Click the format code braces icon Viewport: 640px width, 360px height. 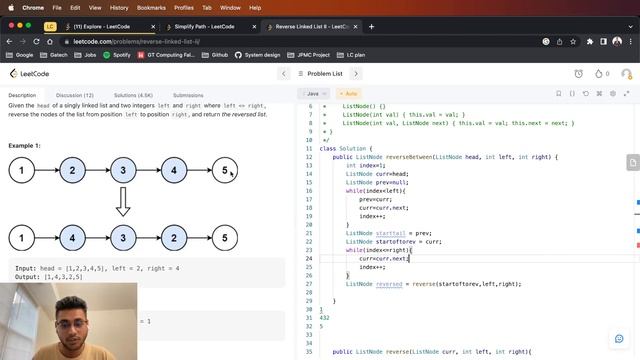572,93
